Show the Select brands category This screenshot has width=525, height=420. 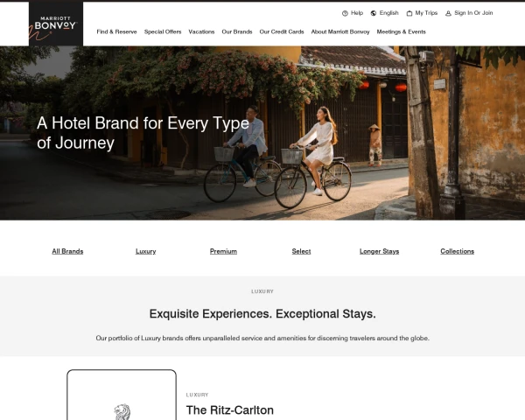point(301,251)
